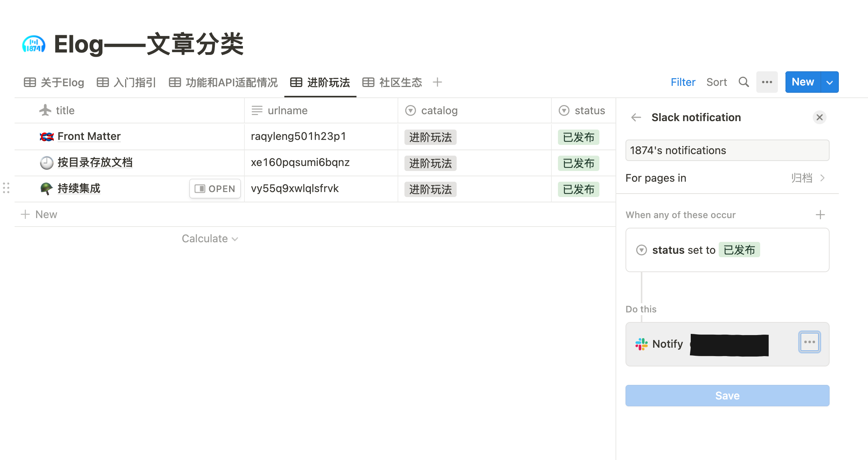Screen dimensions: 868x460
Task: Open the Filter options
Action: click(x=683, y=82)
